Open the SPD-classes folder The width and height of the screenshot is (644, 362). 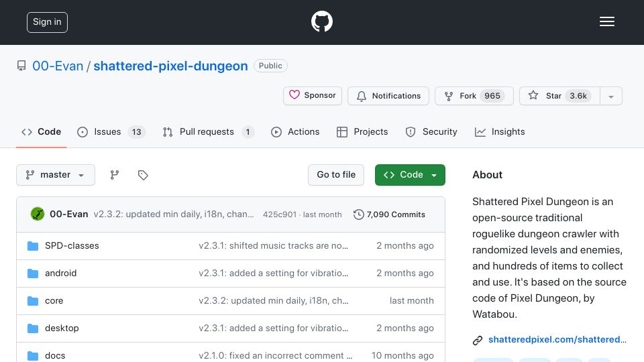[72, 245]
